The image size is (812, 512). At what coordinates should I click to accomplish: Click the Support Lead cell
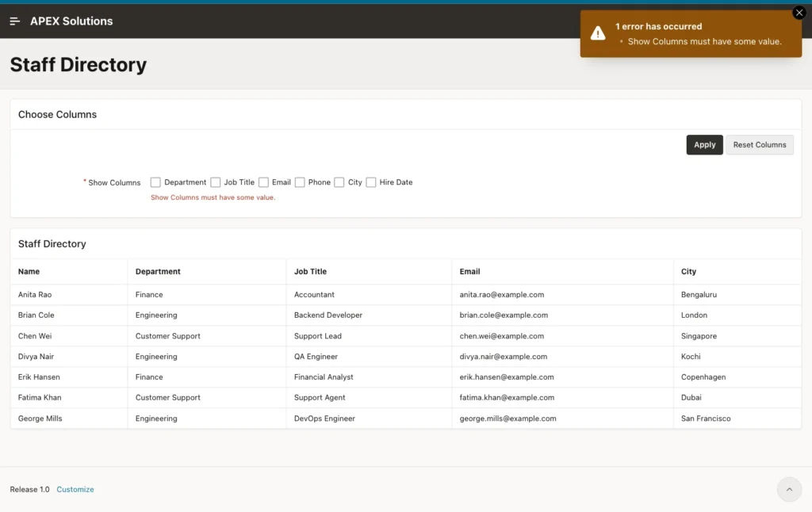(x=369, y=336)
